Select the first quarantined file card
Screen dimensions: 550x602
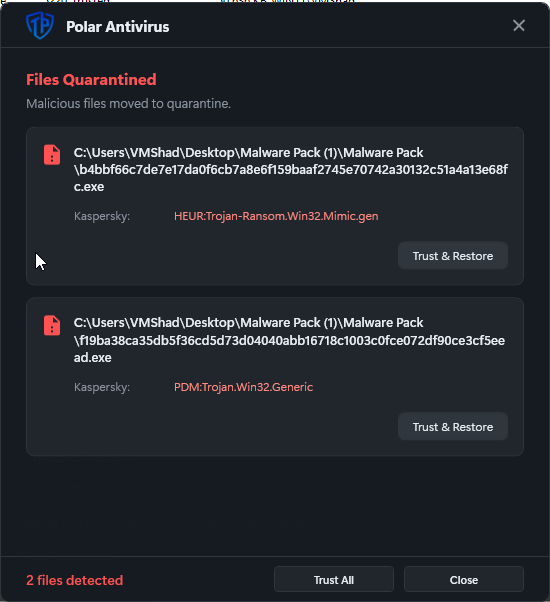click(x=275, y=206)
